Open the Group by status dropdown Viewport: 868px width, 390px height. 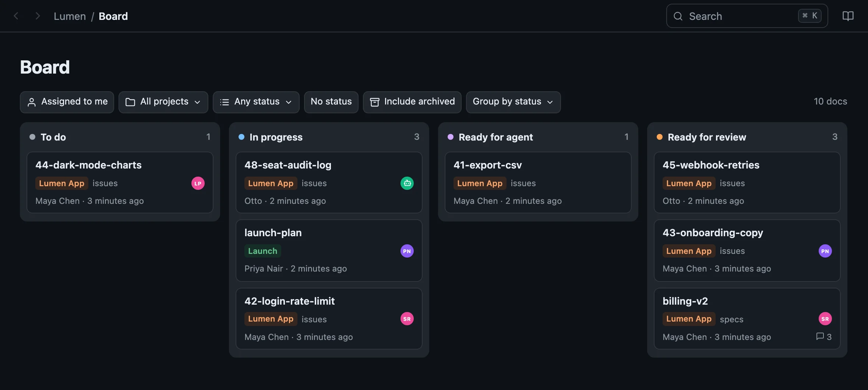coord(514,102)
